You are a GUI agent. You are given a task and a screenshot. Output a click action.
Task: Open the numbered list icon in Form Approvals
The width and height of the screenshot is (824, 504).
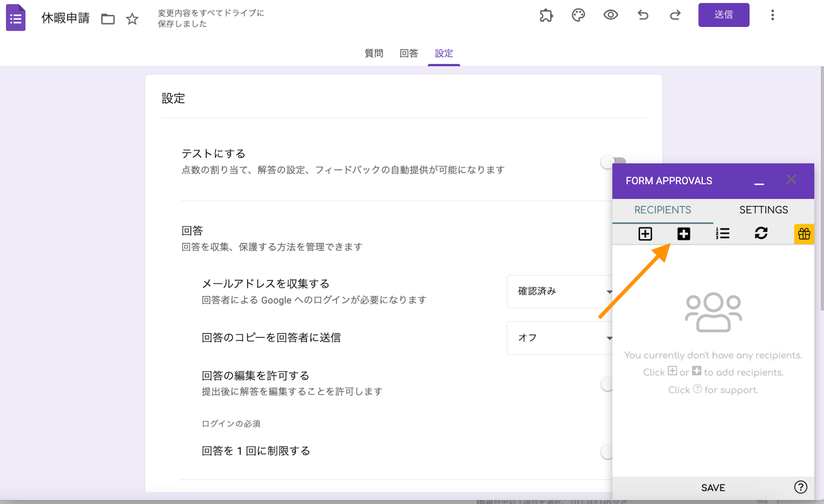pyautogui.click(x=723, y=234)
